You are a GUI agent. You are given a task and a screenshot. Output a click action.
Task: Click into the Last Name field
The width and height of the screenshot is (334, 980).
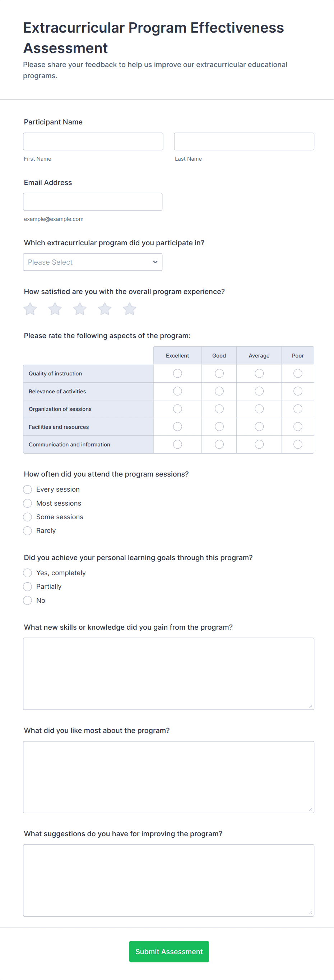(244, 142)
